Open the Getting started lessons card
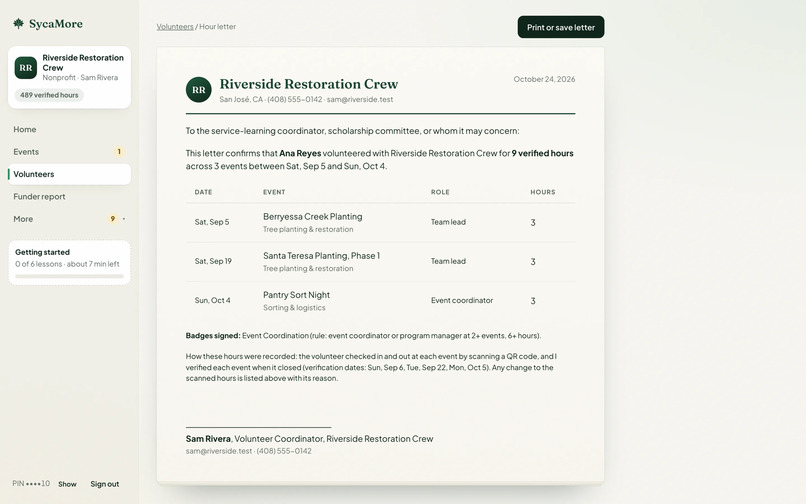The width and height of the screenshot is (806, 504). pyautogui.click(x=69, y=263)
